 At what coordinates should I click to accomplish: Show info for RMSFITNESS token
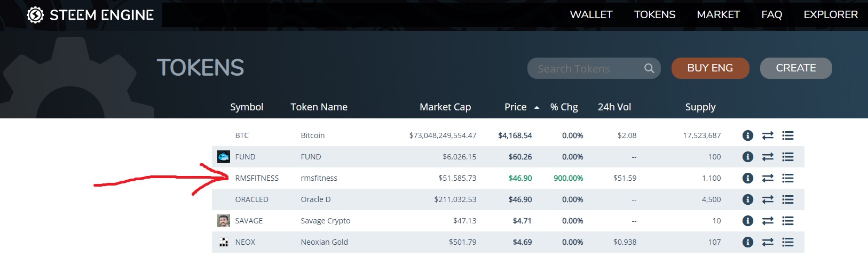748,178
